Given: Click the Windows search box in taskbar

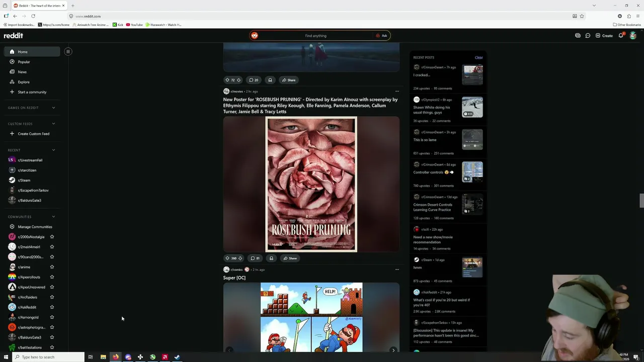Looking at the screenshot, I should [x=48, y=357].
